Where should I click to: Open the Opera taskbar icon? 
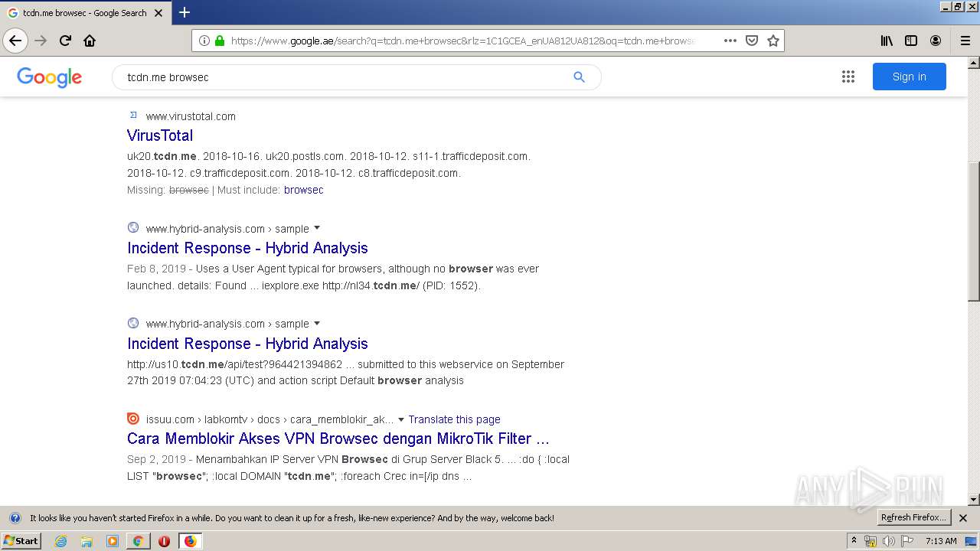tap(164, 541)
